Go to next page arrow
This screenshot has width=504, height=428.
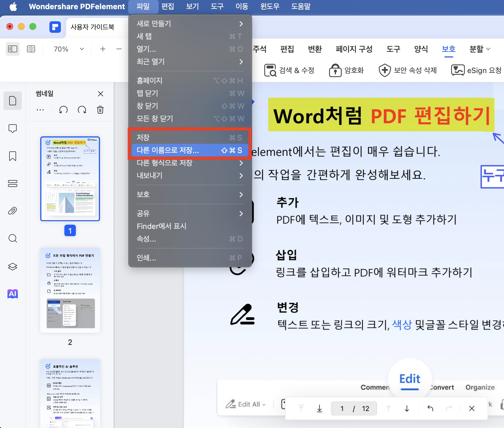tap(407, 408)
